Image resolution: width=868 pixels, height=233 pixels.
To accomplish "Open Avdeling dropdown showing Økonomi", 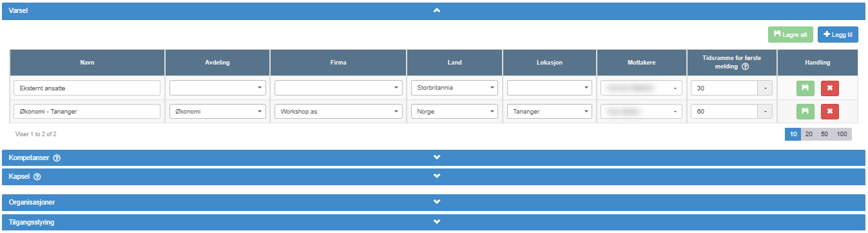I will pyautogui.click(x=218, y=112).
